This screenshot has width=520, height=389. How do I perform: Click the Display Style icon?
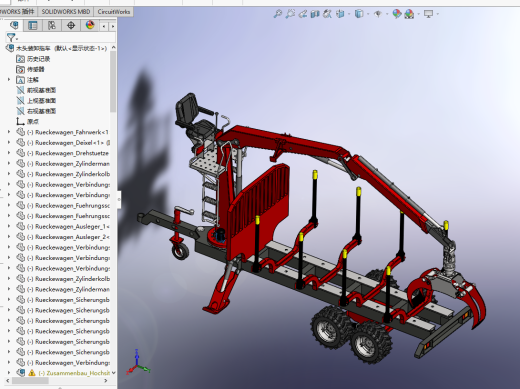[x=359, y=14]
